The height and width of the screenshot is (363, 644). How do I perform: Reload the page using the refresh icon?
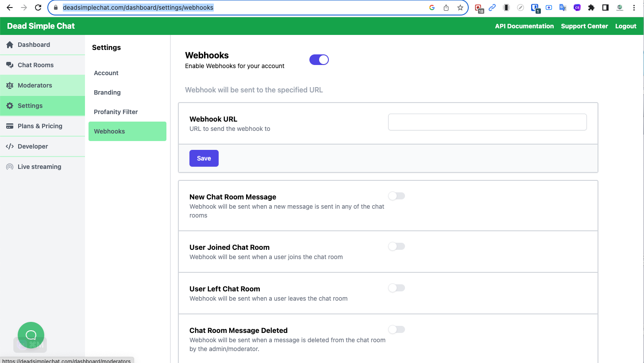(38, 8)
